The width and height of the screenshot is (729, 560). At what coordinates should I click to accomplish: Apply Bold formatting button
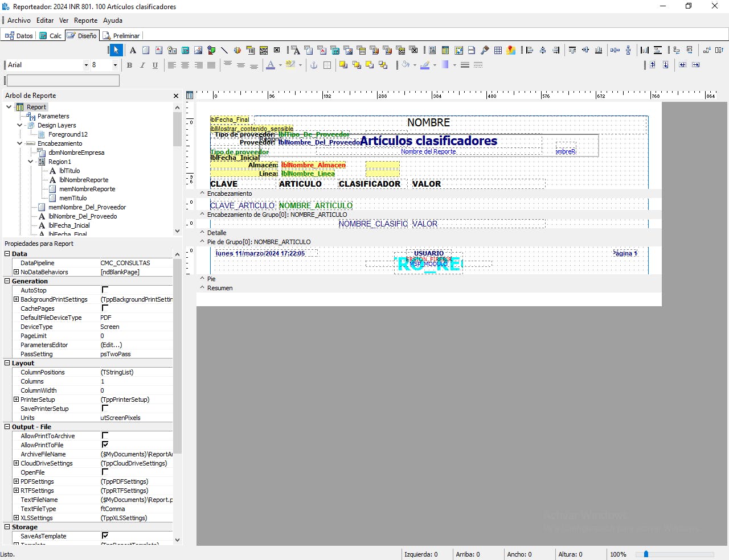pyautogui.click(x=129, y=65)
